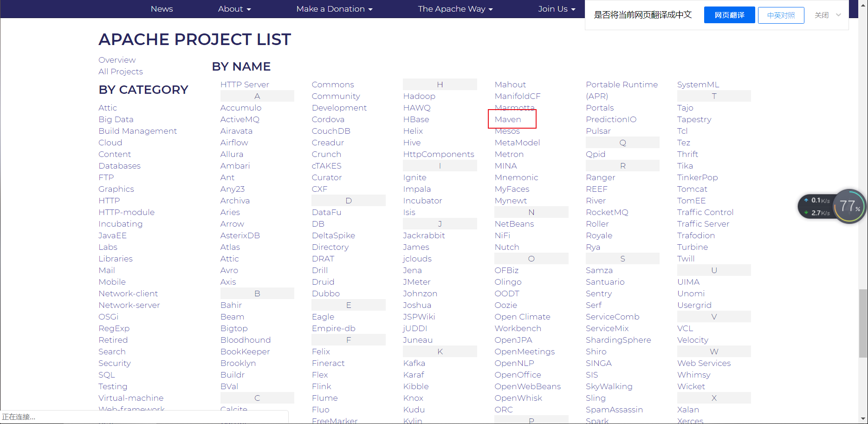Open the Overview link
The image size is (868, 424).
(x=117, y=60)
